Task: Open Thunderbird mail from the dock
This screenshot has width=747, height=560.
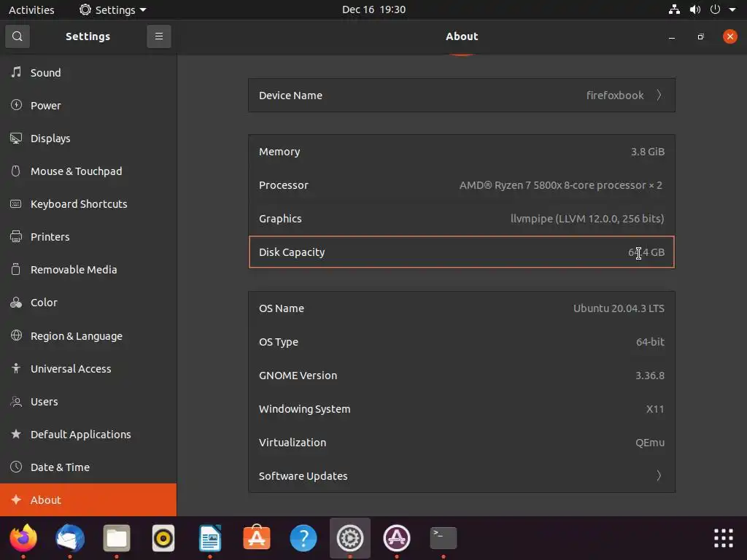Action: 70,538
